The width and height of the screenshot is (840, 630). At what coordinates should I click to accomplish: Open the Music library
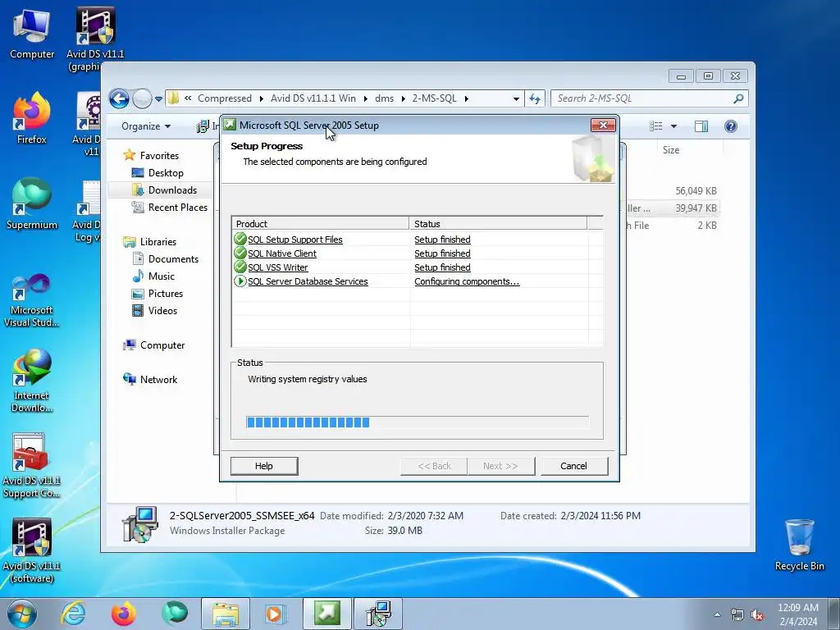[x=162, y=276]
